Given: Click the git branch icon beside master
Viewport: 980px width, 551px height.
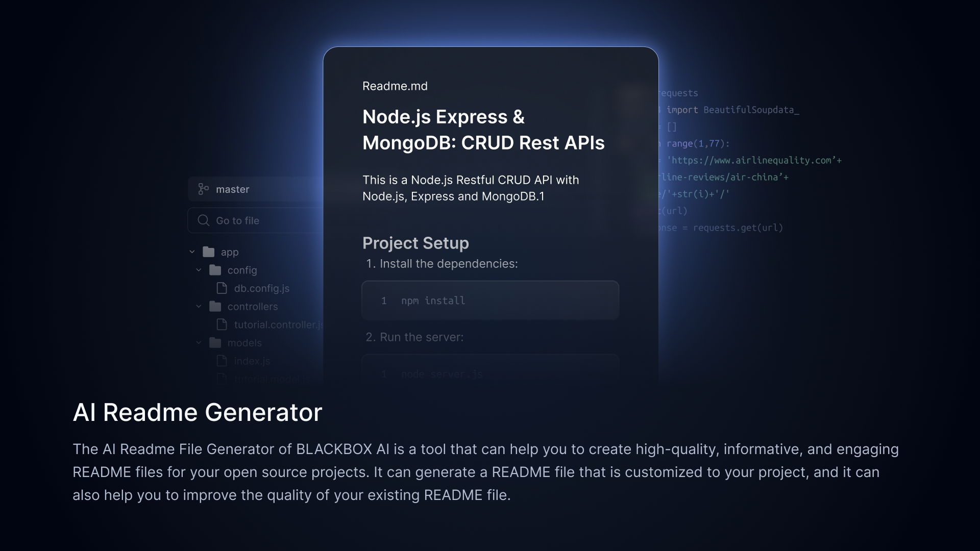Looking at the screenshot, I should [203, 189].
